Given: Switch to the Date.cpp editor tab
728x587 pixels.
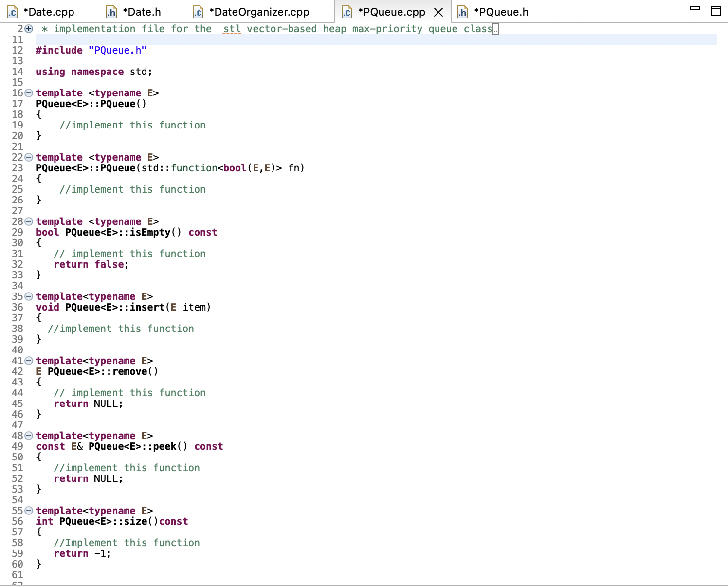Looking at the screenshot, I should click(x=49, y=12).
